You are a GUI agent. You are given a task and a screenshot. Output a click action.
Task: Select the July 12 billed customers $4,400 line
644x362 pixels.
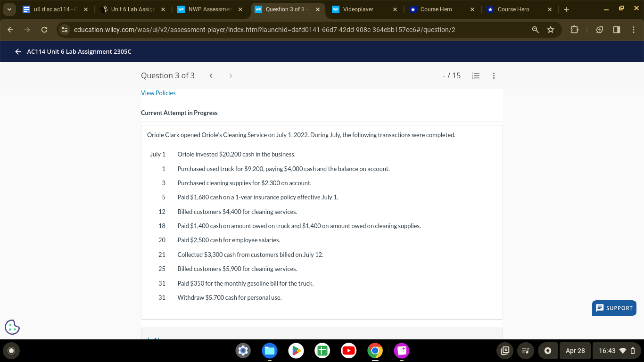[237, 212]
